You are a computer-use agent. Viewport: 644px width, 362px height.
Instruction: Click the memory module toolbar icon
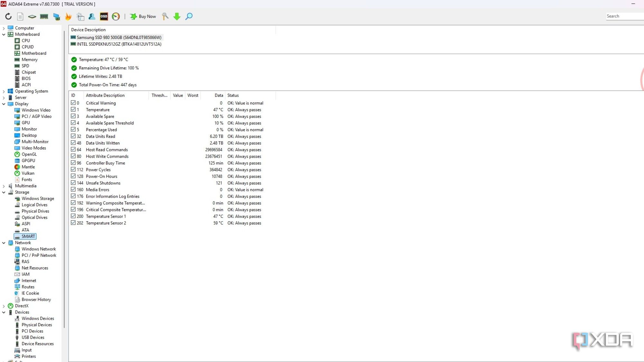[x=44, y=16]
